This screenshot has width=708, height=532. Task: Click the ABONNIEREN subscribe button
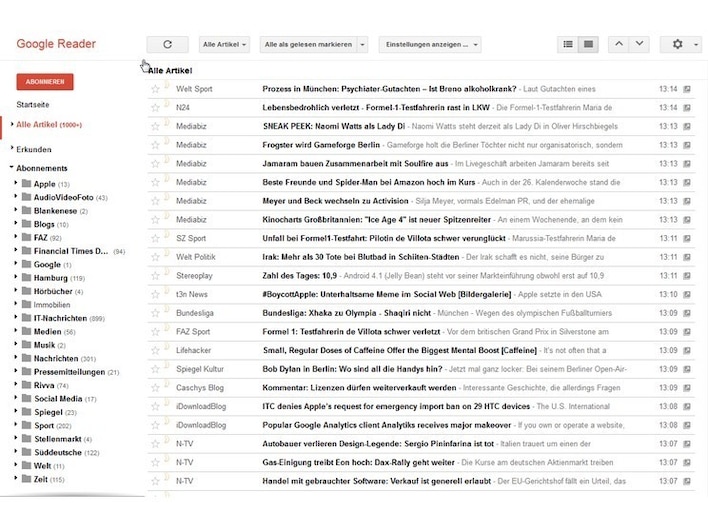point(45,82)
